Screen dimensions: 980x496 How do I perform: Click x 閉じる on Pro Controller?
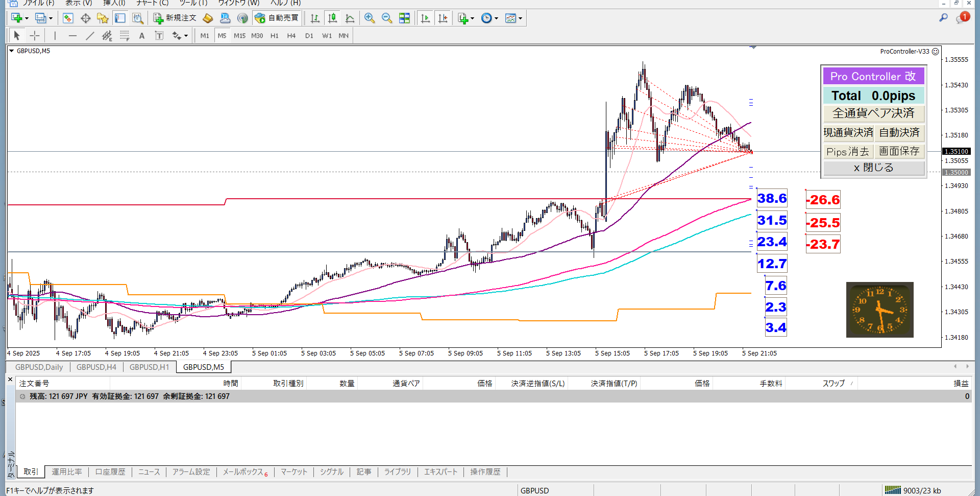click(874, 168)
